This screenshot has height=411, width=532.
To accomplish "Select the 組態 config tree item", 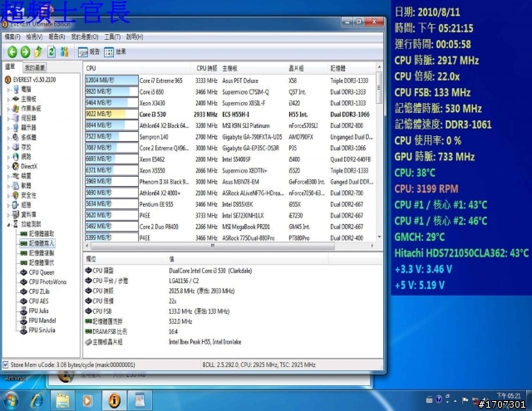I will tap(22, 204).
